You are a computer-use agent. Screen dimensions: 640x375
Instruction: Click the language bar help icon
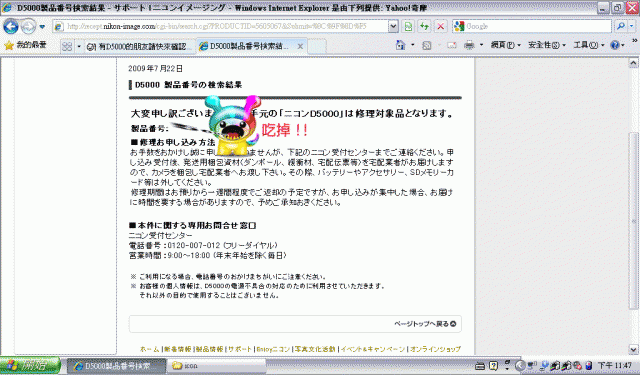click(493, 366)
